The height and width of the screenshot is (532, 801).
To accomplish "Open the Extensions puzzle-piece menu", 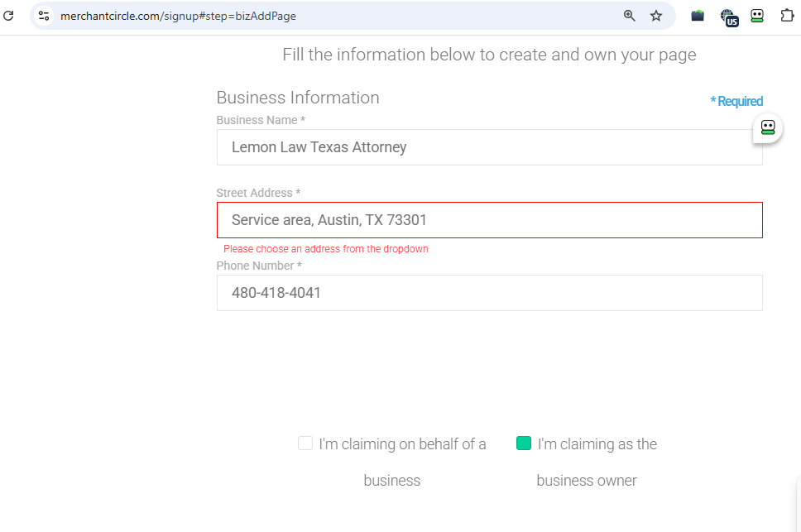I will click(787, 16).
